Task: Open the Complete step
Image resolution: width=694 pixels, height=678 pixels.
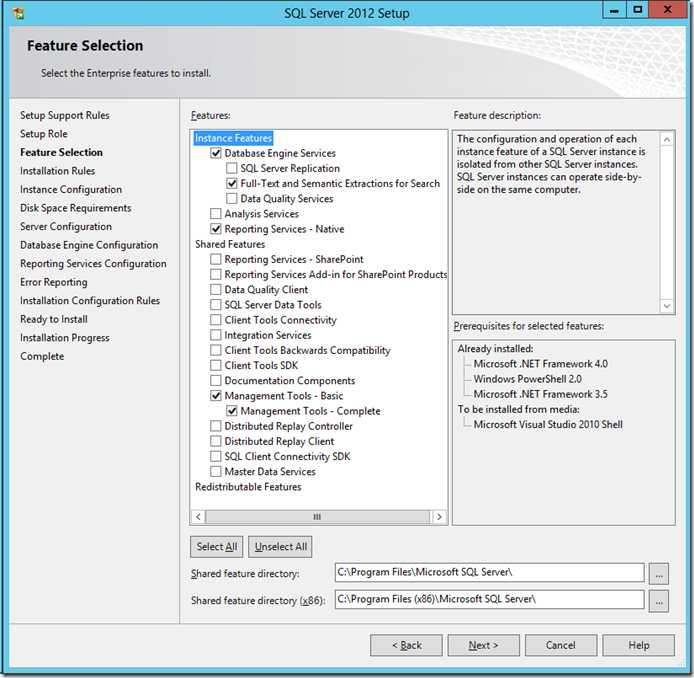Action: 42,356
